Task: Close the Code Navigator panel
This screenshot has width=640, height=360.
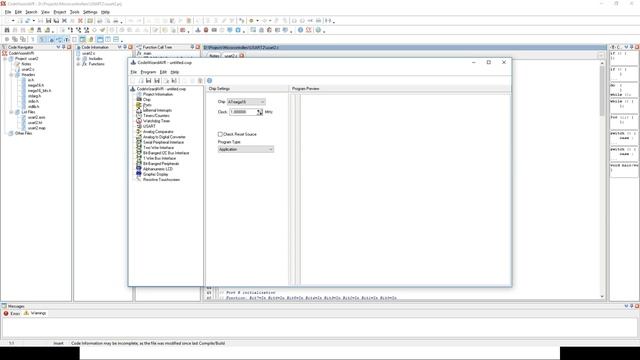Action: click(x=69, y=47)
